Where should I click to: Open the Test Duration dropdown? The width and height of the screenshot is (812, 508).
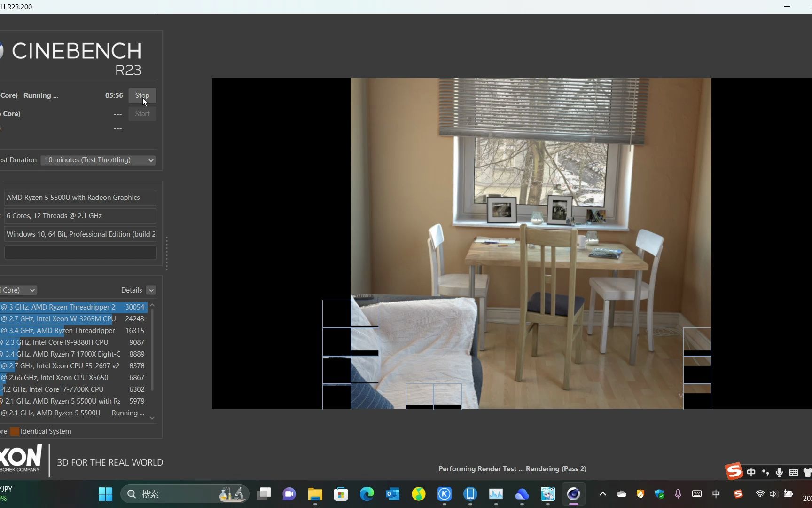pyautogui.click(x=98, y=160)
